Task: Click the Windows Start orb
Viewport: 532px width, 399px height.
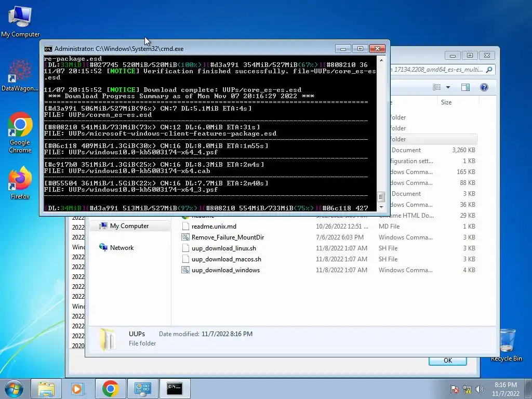Action: point(14,389)
